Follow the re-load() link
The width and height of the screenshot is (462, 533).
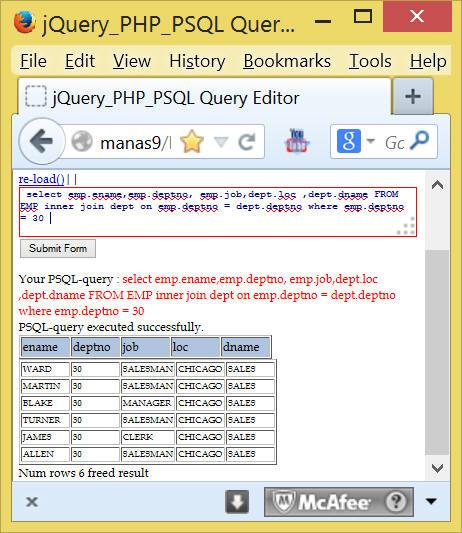point(41,179)
